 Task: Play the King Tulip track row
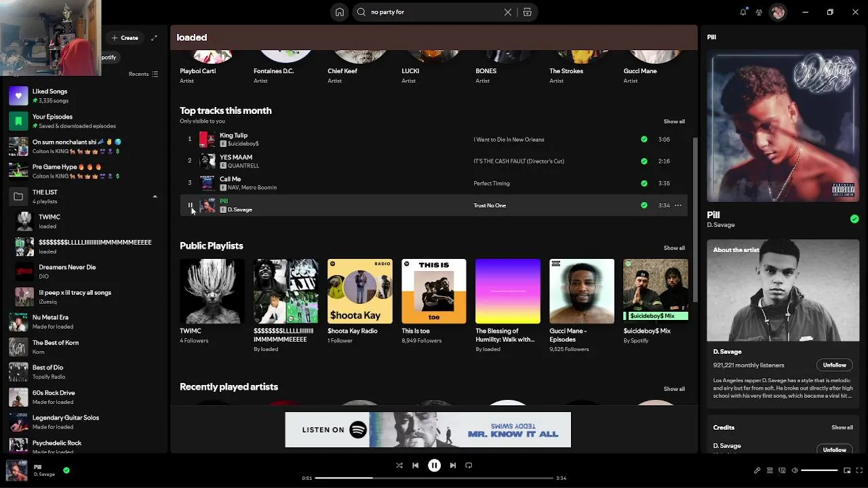434,140
